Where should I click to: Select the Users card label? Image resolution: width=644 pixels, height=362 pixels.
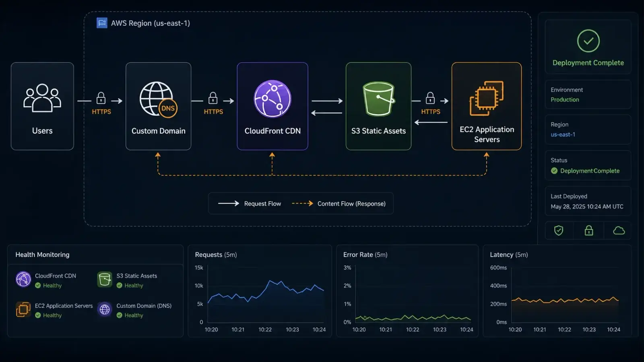click(42, 131)
